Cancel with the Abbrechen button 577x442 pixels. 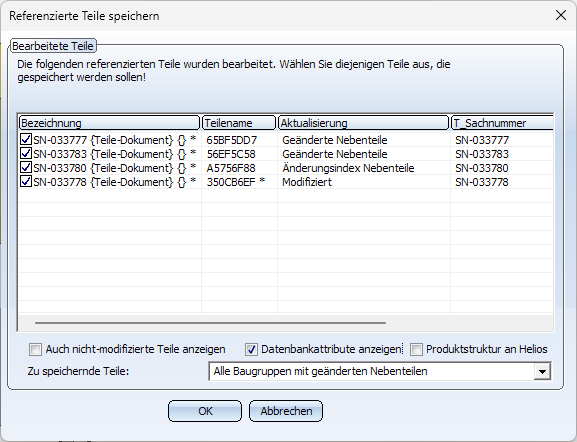coord(286,411)
